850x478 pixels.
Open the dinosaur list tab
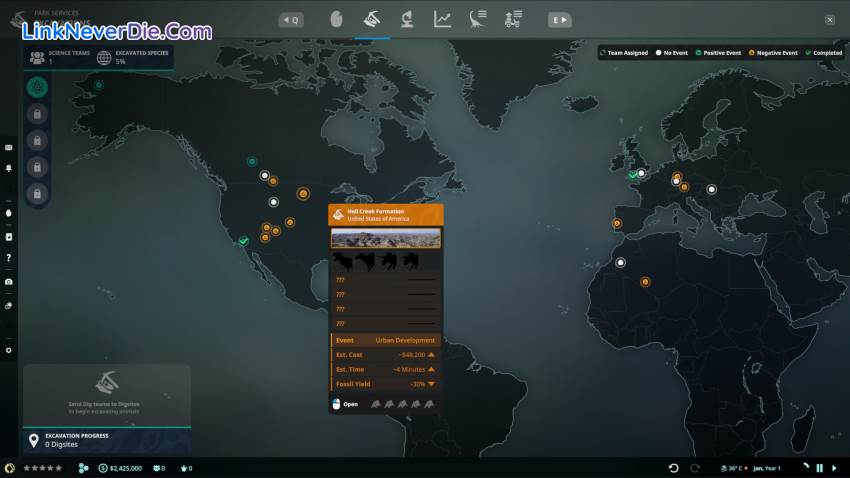(x=477, y=19)
